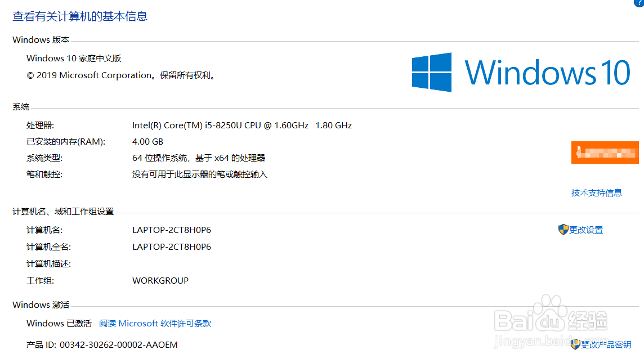Click the Windows 激活 section header
This screenshot has height=363, width=644.
coord(41,304)
